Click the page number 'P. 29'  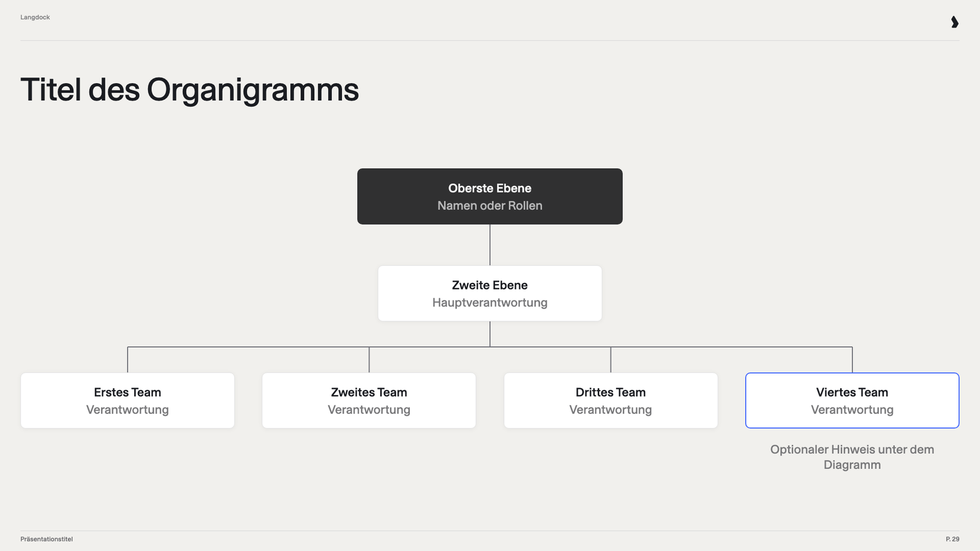(x=952, y=539)
